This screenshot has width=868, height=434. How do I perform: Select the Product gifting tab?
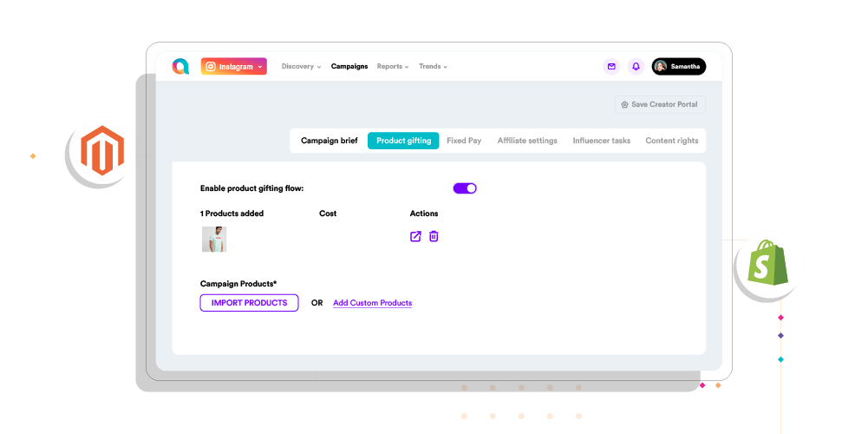point(403,141)
